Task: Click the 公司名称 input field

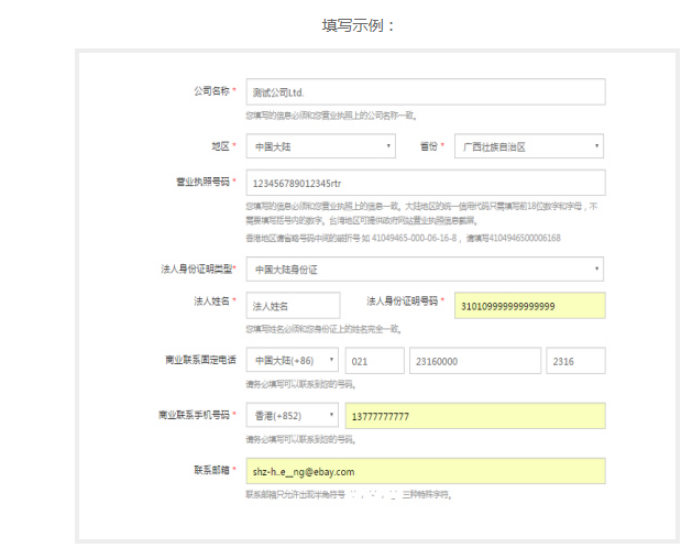Action: pyautogui.click(x=425, y=92)
